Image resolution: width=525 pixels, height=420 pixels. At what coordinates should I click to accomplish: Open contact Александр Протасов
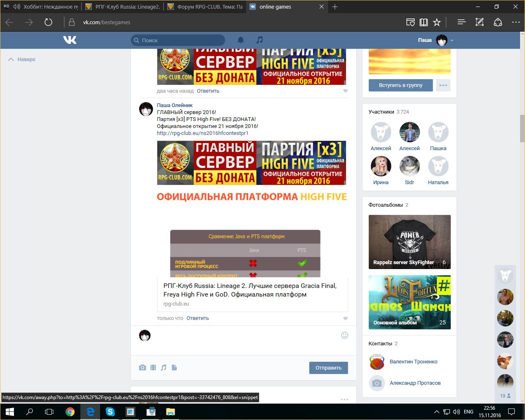click(415, 383)
